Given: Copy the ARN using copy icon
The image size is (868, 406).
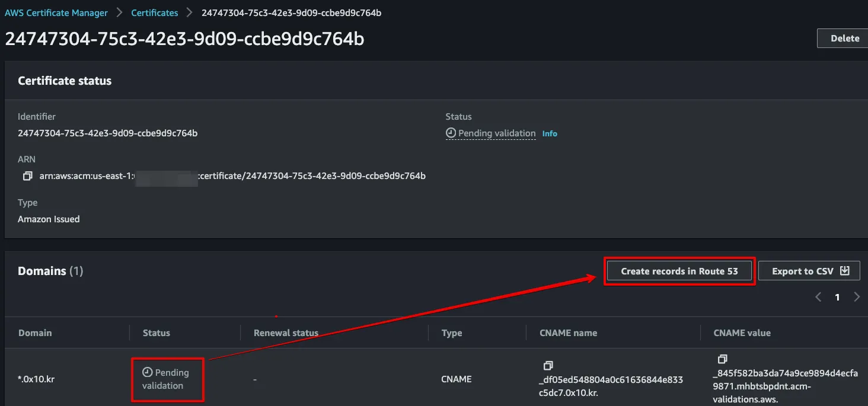Looking at the screenshot, I should [27, 176].
